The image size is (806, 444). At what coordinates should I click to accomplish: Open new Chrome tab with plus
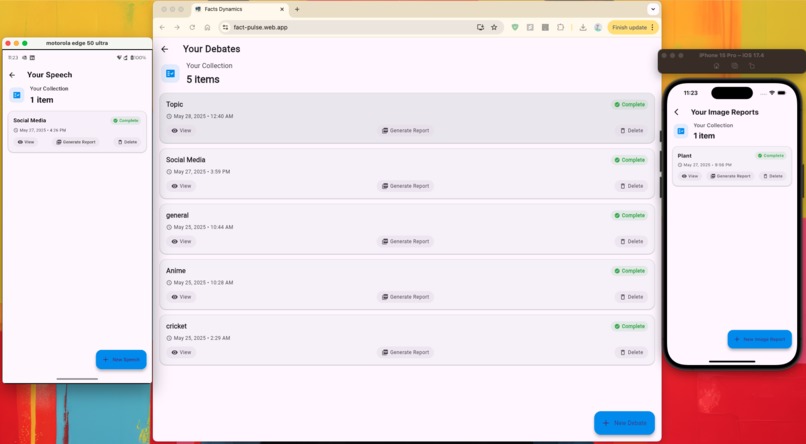[x=297, y=9]
